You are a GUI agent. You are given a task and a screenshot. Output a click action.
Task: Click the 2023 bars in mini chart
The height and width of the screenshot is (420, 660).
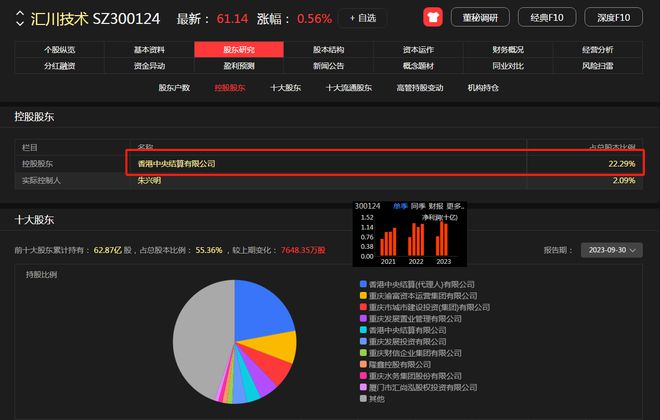tap(442, 239)
